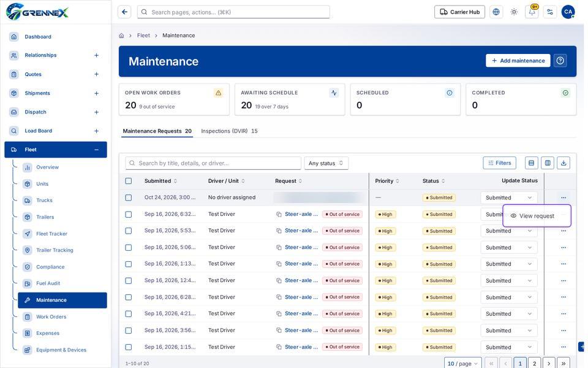Open the Filters button

[x=500, y=163]
